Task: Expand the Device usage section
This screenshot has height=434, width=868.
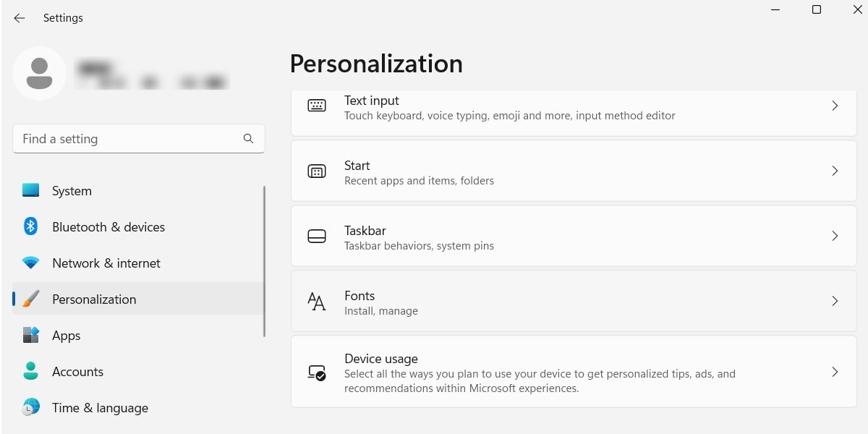Action: [x=835, y=372]
